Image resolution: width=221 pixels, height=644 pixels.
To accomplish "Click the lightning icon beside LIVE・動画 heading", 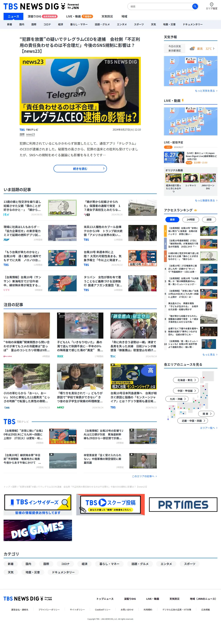I will coord(183,100).
